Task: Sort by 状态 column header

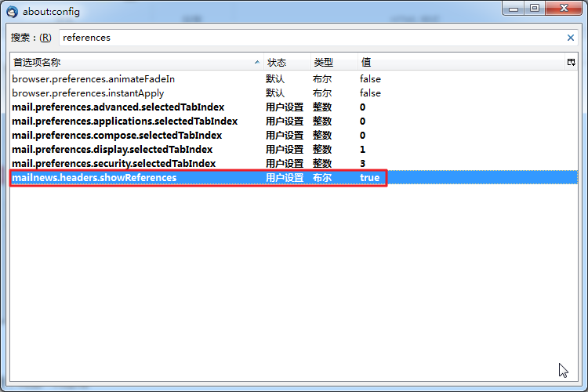Action: [287, 62]
